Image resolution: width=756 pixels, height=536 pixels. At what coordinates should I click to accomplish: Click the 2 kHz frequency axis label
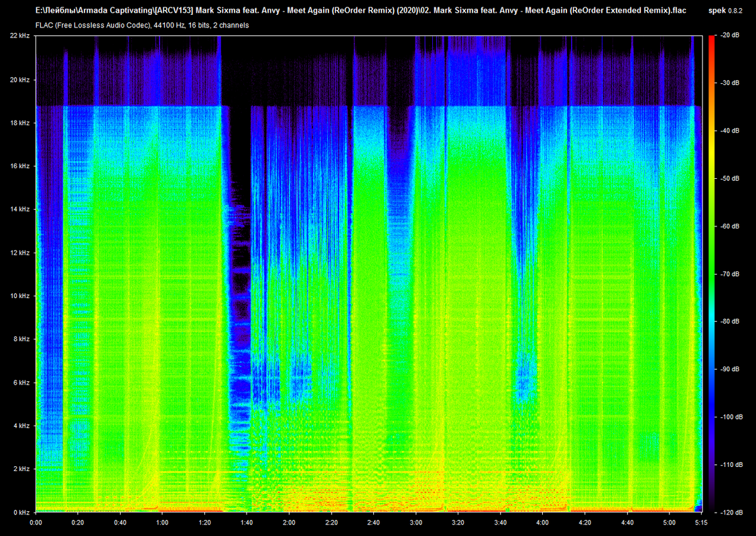click(x=21, y=468)
